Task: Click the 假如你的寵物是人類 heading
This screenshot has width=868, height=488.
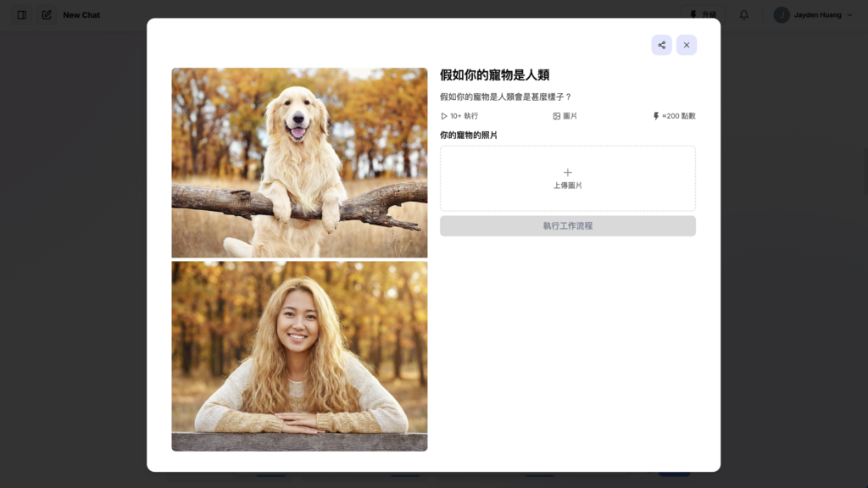Action: point(494,75)
